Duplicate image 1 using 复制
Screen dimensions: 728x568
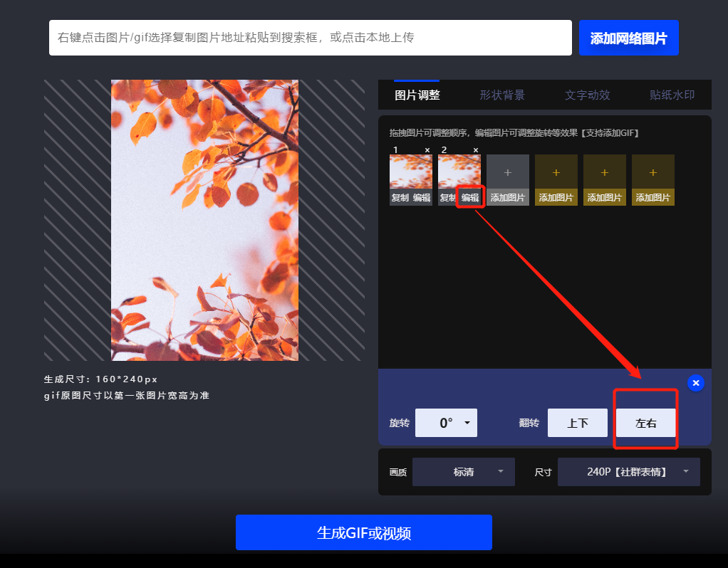click(x=400, y=197)
